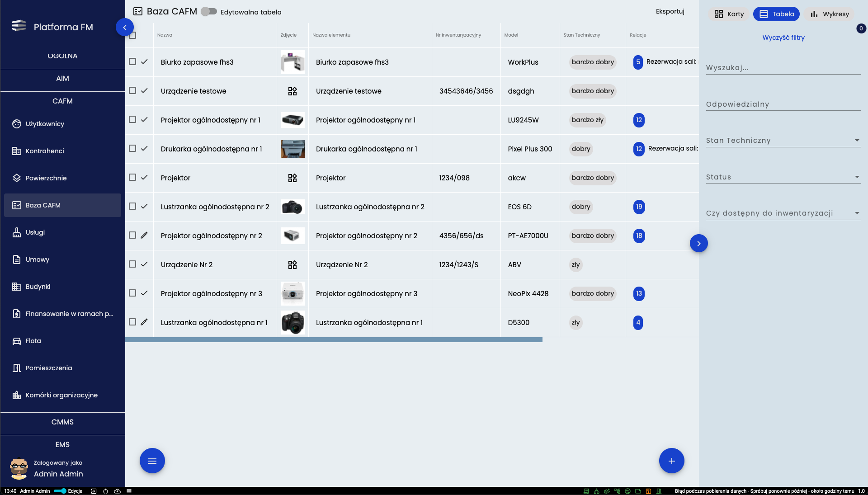Open Komórki organizacyjne
The width and height of the screenshot is (868, 495).
(x=62, y=395)
